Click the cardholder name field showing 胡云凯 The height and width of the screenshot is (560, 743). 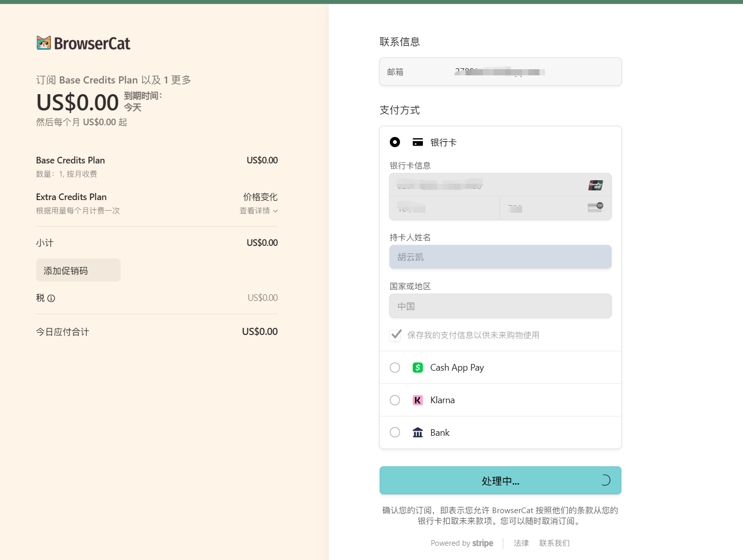pyautogui.click(x=500, y=257)
